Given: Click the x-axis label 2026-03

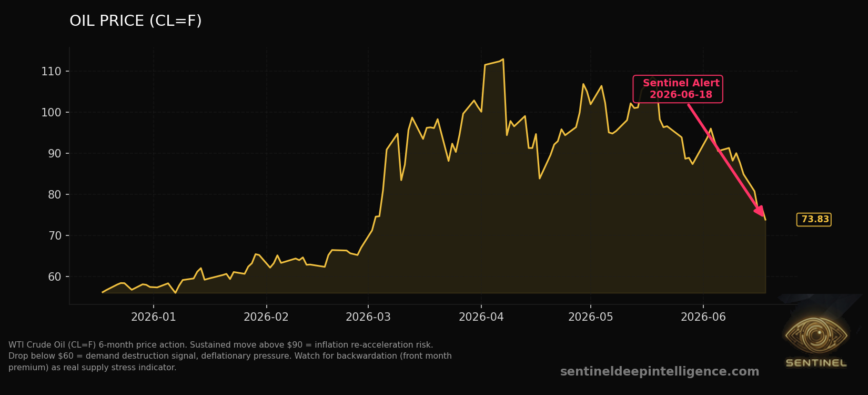Looking at the screenshot, I should tap(368, 317).
